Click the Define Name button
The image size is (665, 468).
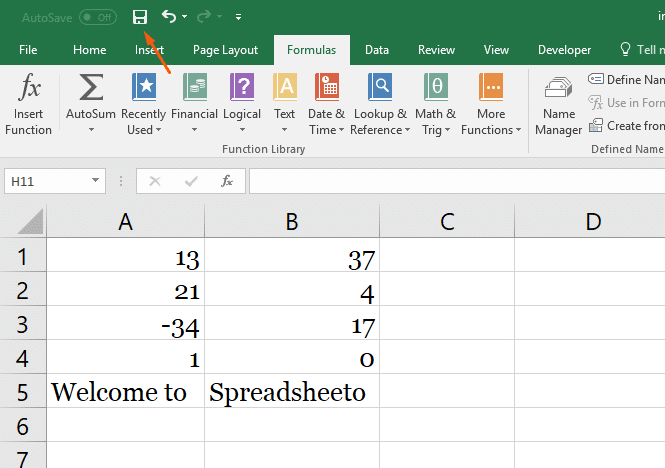pyautogui.click(x=626, y=79)
